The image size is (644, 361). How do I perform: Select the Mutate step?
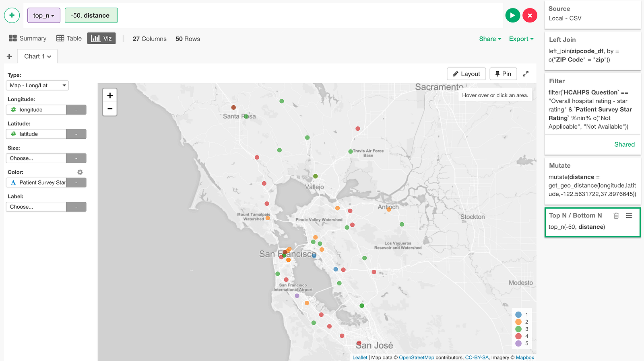pos(592,180)
